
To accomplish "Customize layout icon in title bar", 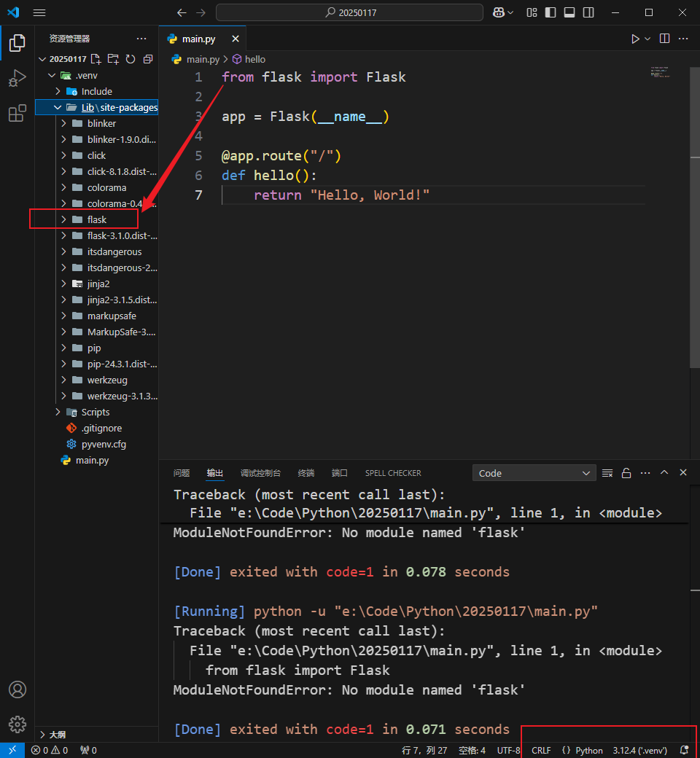I will coord(532,12).
